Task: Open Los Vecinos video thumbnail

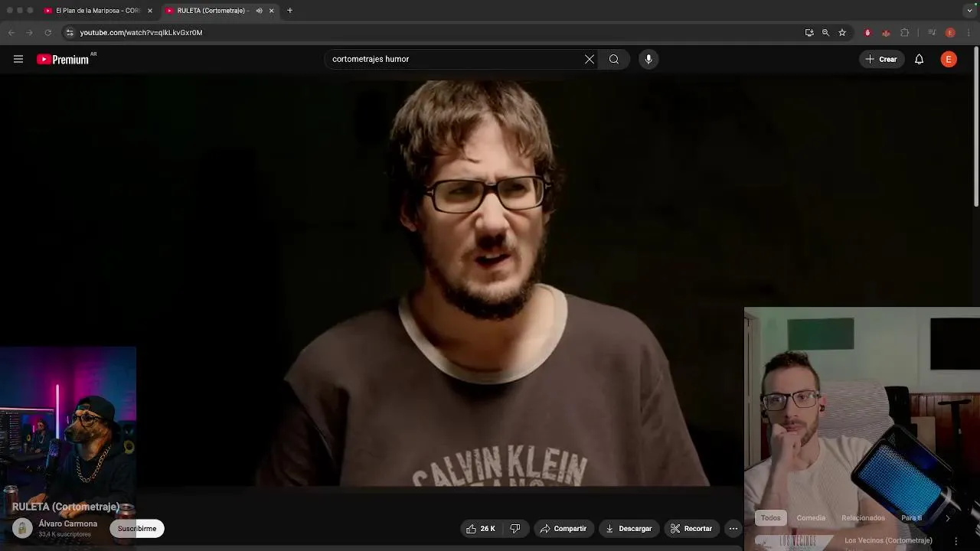Action: 797,541
